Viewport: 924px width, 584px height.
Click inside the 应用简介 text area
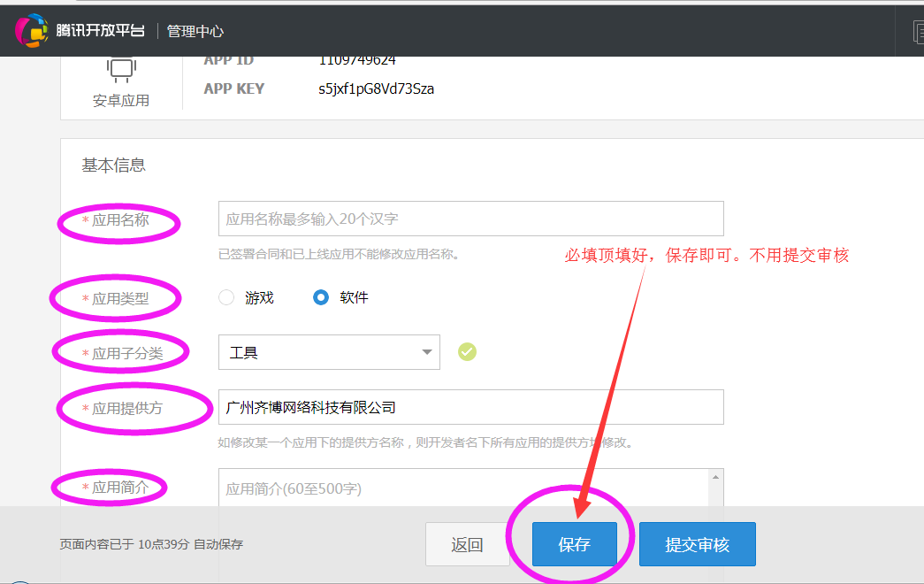click(x=464, y=488)
